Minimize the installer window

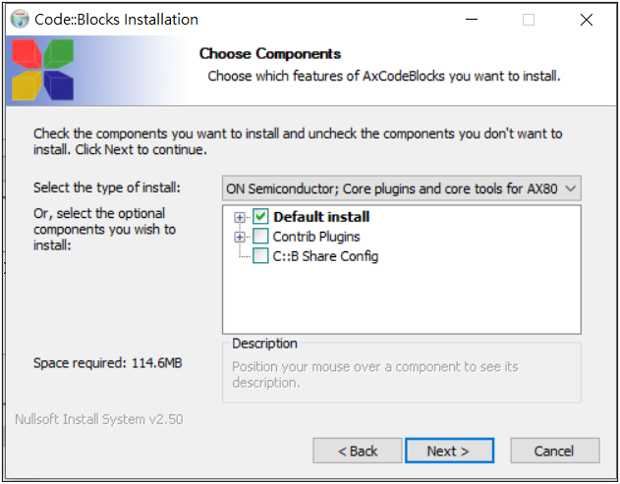[x=471, y=19]
